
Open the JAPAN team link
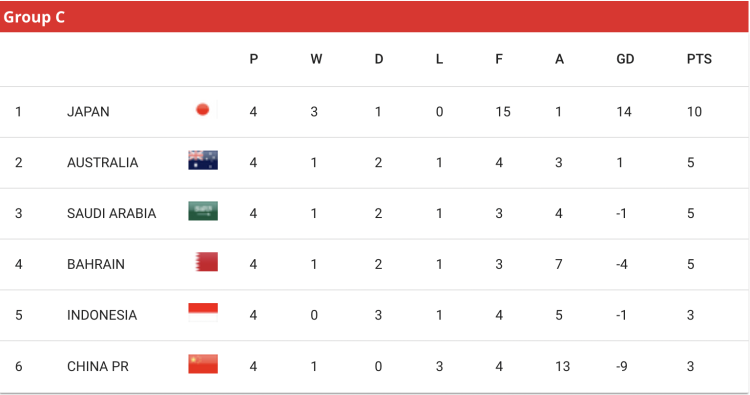pos(88,112)
